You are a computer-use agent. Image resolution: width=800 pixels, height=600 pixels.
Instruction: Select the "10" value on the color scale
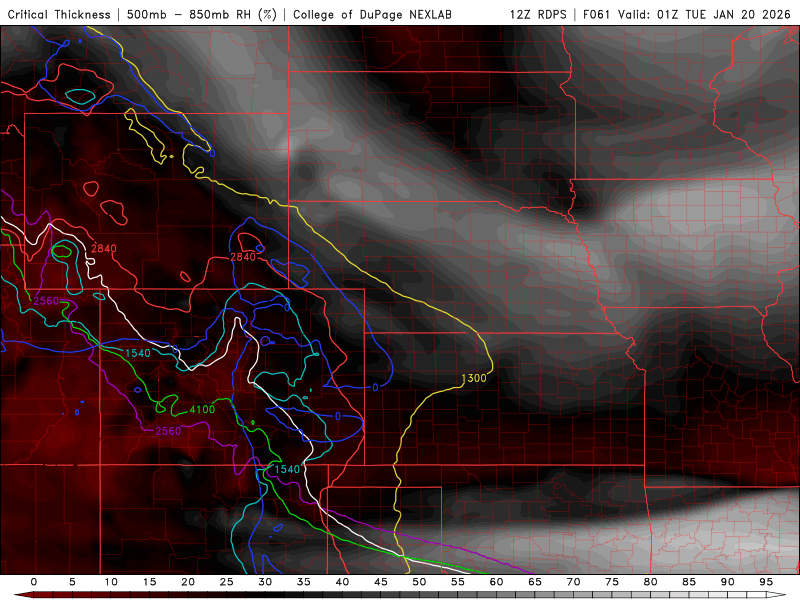(x=111, y=582)
